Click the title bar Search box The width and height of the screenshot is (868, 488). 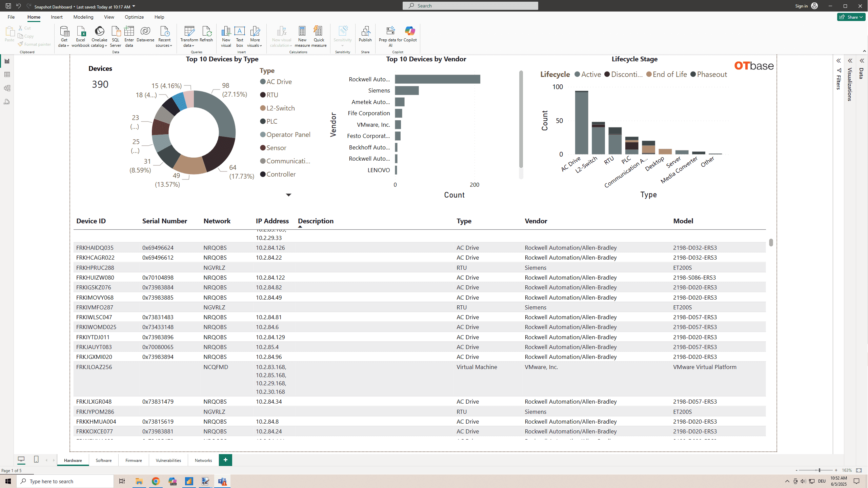(470, 6)
